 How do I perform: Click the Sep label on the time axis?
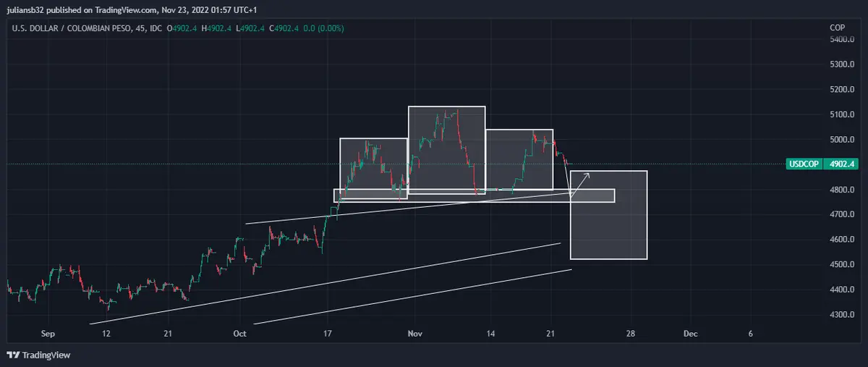click(48, 334)
